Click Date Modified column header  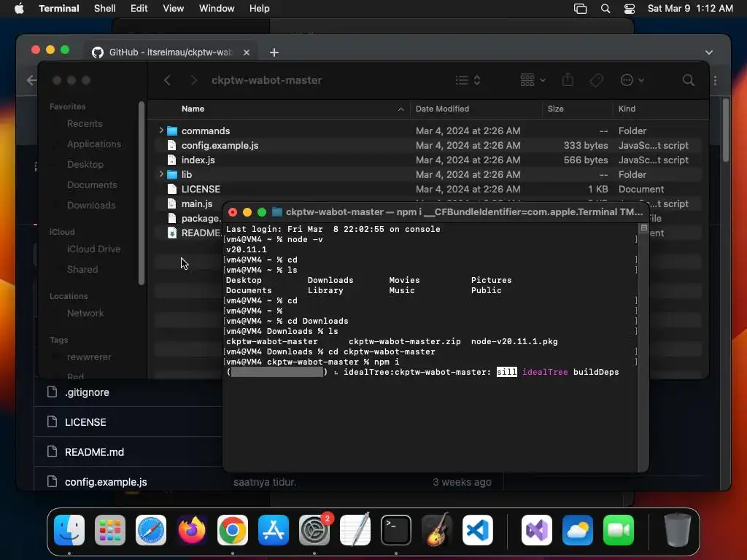[442, 109]
